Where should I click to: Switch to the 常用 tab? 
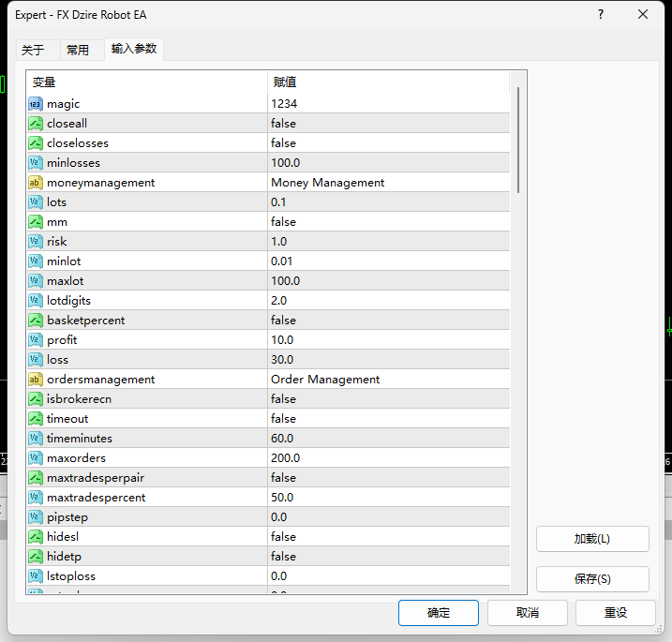(x=78, y=51)
